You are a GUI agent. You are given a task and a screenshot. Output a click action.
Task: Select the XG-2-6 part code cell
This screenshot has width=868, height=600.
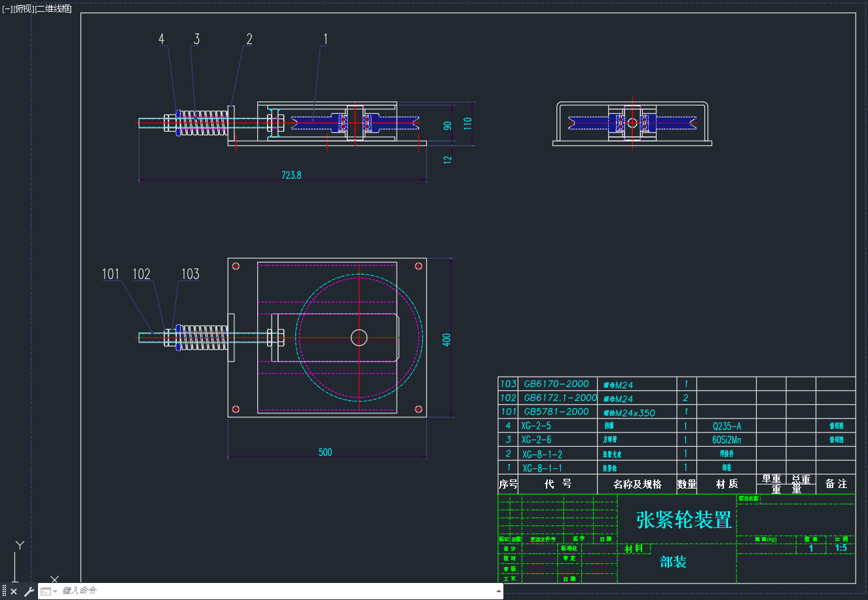click(536, 440)
